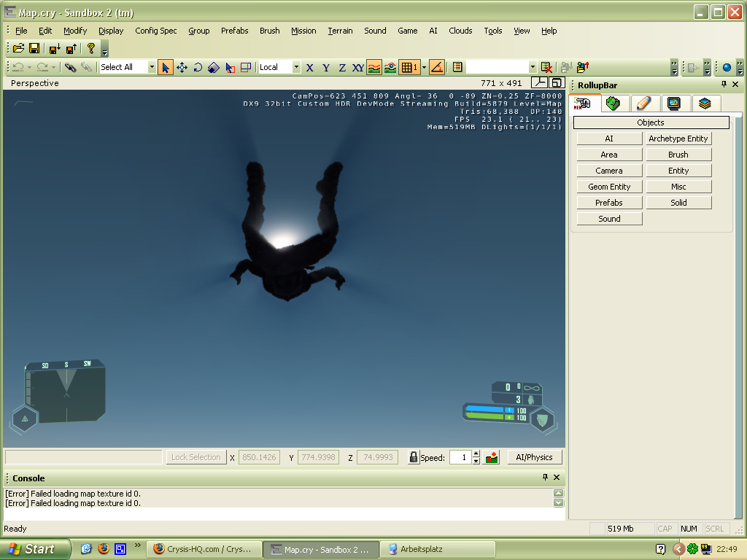Click the Redo arrow icon

pyautogui.click(x=42, y=67)
